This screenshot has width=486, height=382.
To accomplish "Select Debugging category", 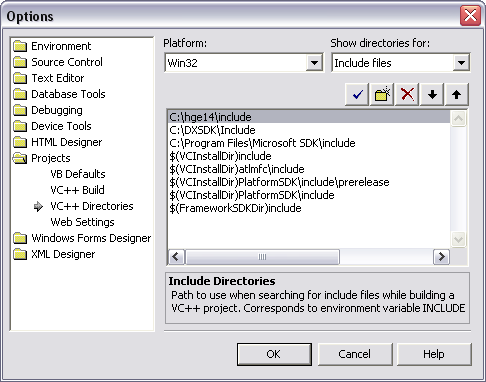I will tap(57, 110).
